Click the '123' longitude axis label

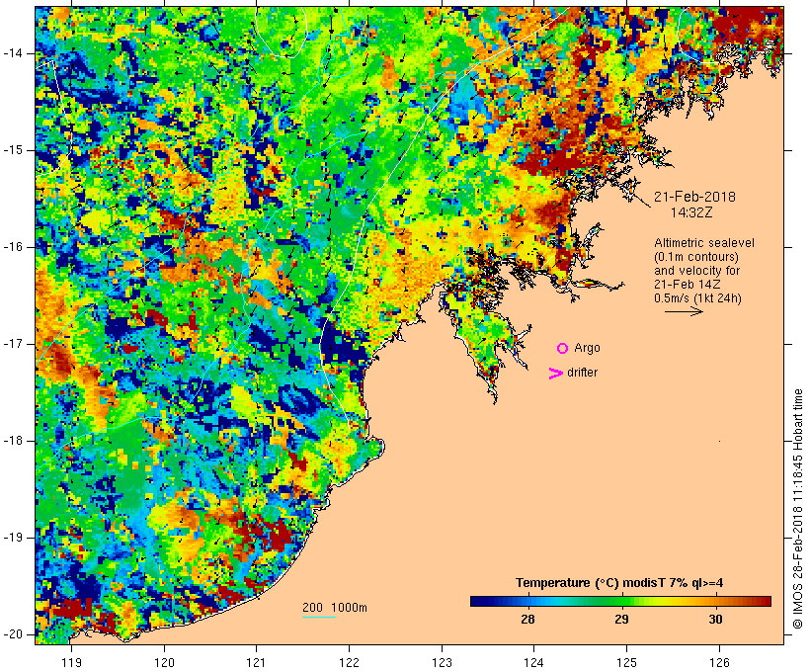(442, 662)
